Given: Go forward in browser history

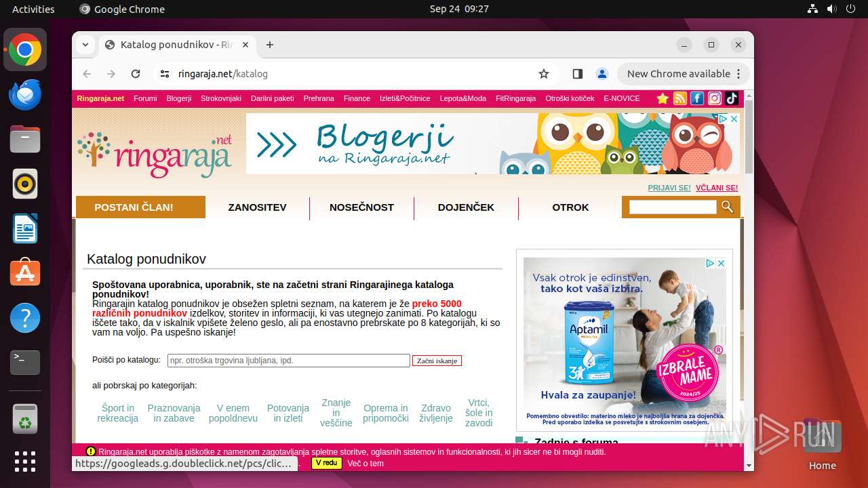Looking at the screenshot, I should 111,74.
